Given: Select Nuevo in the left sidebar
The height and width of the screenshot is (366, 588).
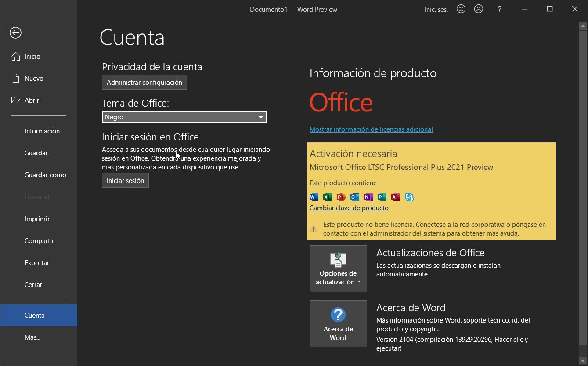Looking at the screenshot, I should tap(34, 78).
